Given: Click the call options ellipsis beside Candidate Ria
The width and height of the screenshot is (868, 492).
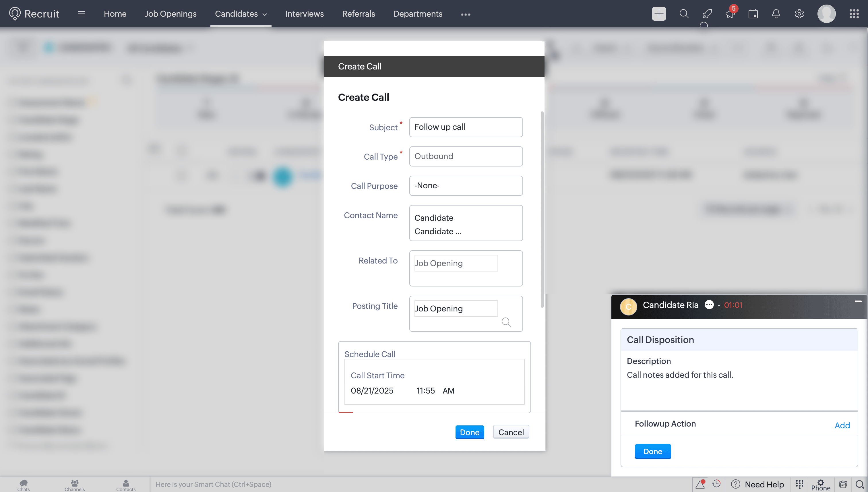Looking at the screenshot, I should point(709,305).
